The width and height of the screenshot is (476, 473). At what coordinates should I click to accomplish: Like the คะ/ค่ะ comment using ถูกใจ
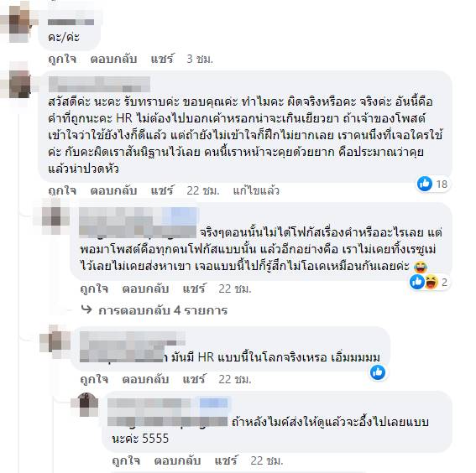point(62,59)
